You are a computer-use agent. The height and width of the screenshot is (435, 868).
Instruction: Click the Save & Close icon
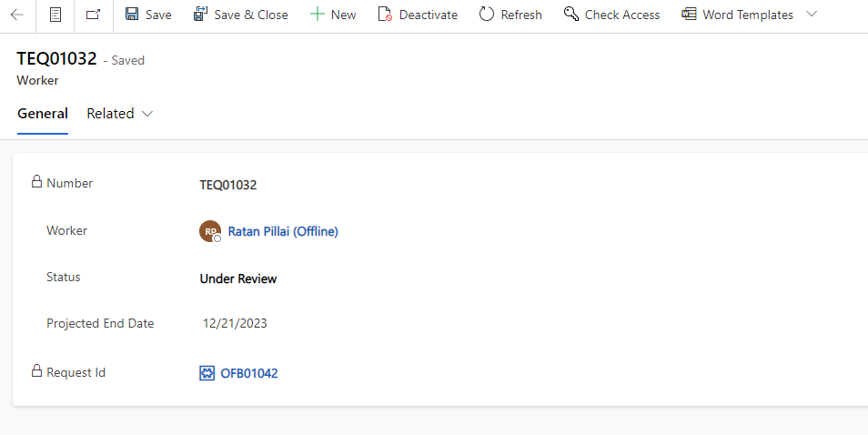[x=201, y=15]
